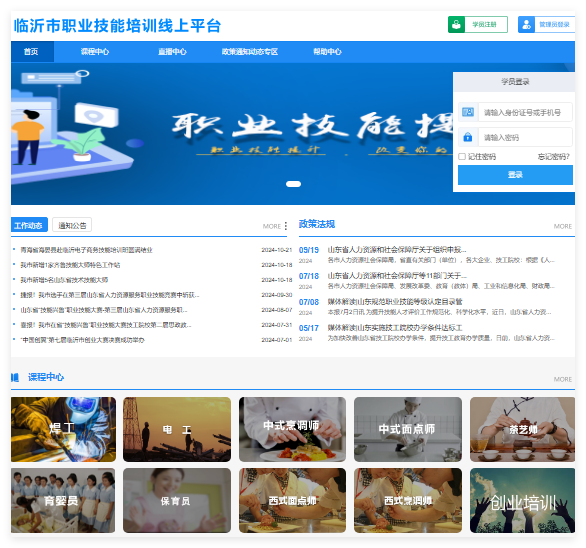Open the 西式面点师 course card
Image resolution: width=586 pixels, height=548 pixels.
tap(292, 500)
